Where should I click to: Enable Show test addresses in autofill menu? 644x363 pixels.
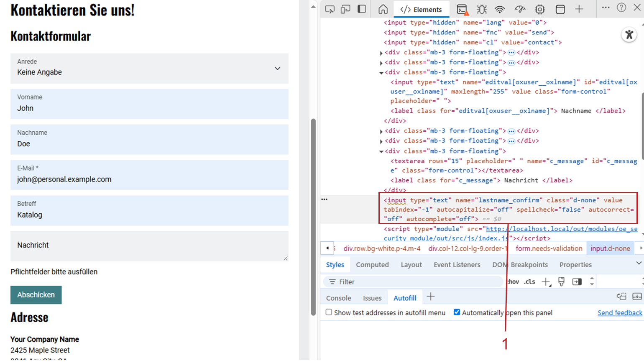click(329, 312)
